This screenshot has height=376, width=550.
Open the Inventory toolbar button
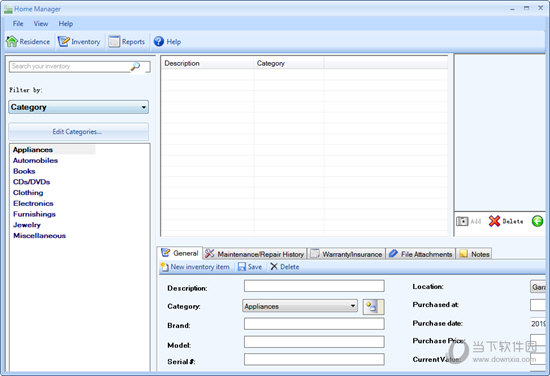pos(79,42)
